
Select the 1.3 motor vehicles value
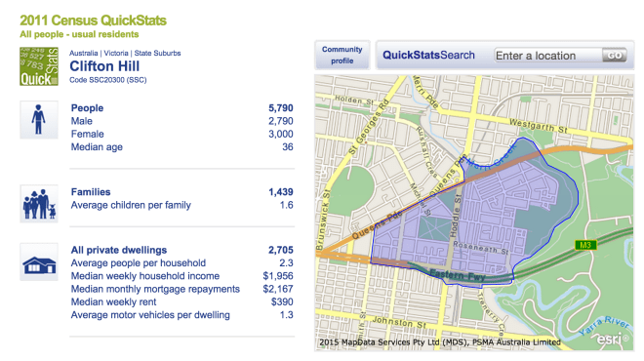point(287,315)
